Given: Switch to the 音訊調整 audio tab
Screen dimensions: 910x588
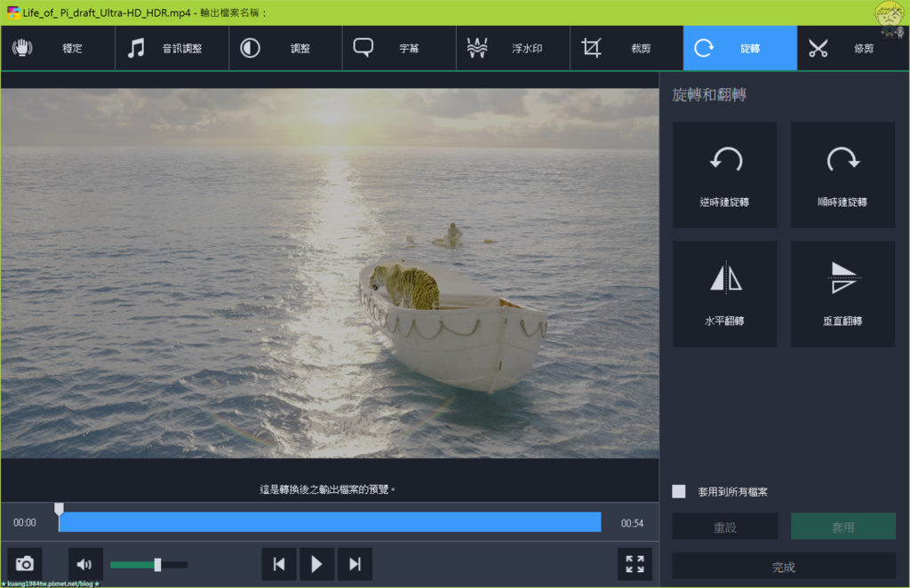Looking at the screenshot, I should pos(172,48).
